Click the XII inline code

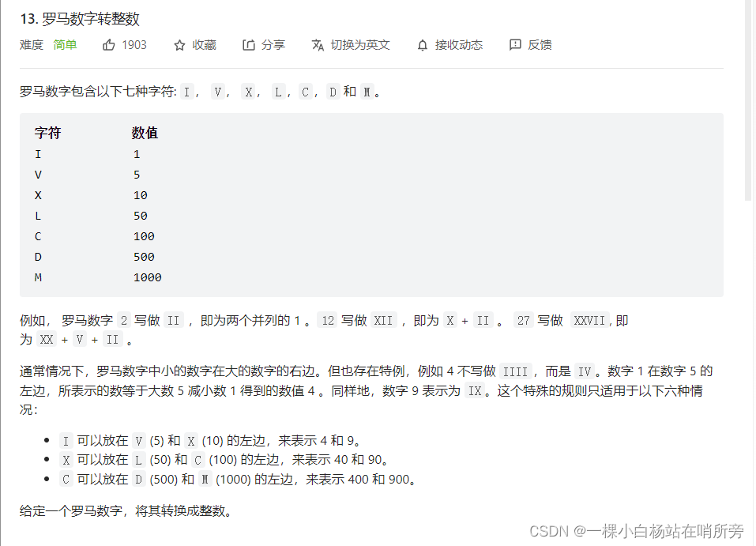[383, 320]
